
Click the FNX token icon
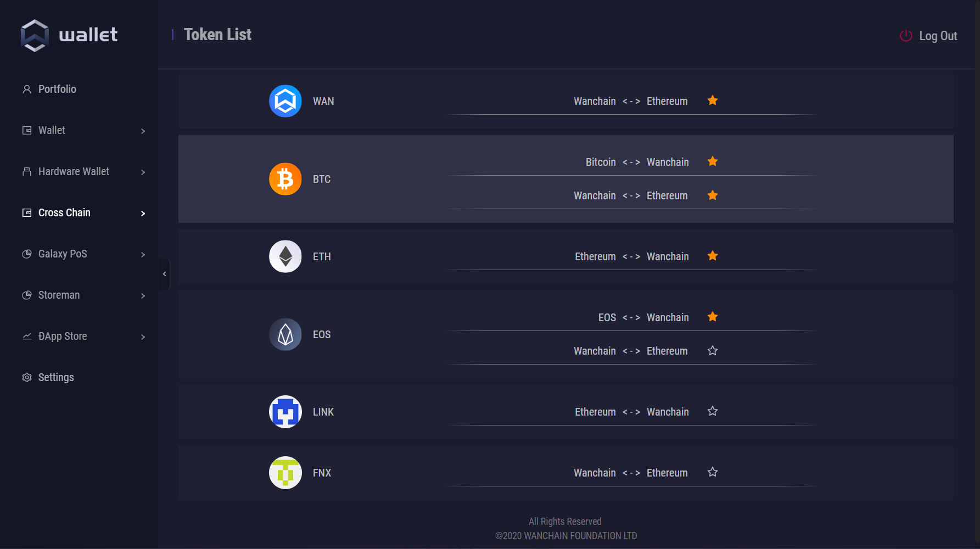pos(285,473)
